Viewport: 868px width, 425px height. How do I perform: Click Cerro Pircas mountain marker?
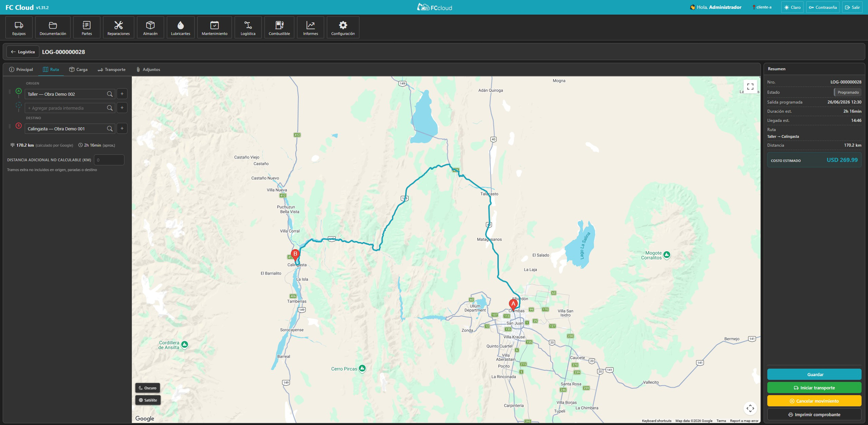pyautogui.click(x=362, y=368)
